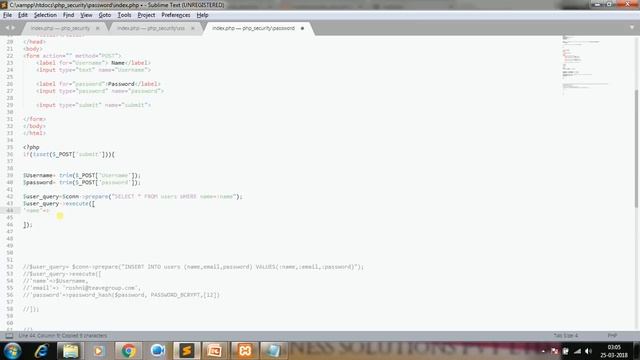Open the Help menu
Screen dimensions: 640x360
pyautogui.click(x=202, y=15)
